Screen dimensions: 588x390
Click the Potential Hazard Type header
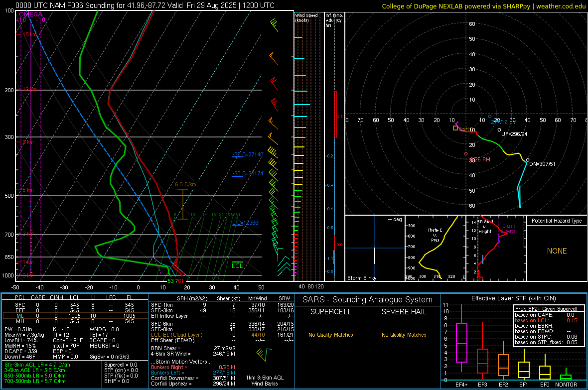coord(557,221)
